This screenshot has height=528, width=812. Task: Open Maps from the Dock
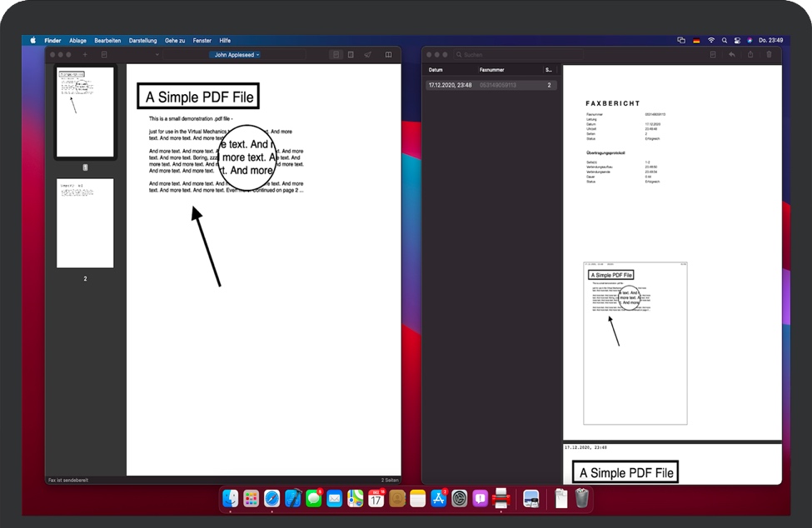click(x=356, y=499)
